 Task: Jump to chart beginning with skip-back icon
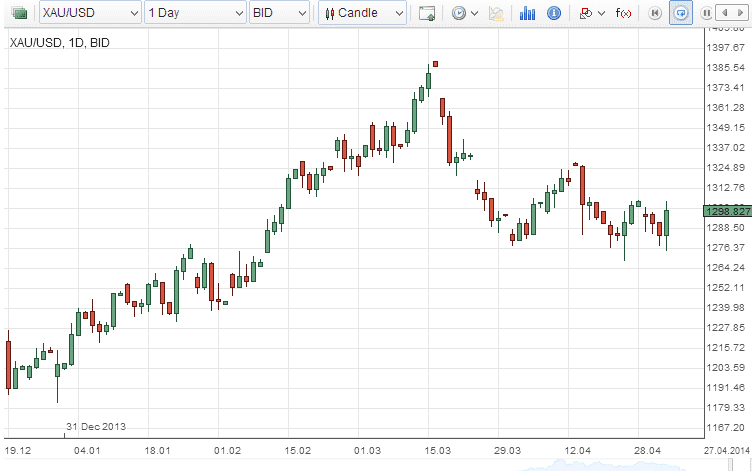coord(655,13)
